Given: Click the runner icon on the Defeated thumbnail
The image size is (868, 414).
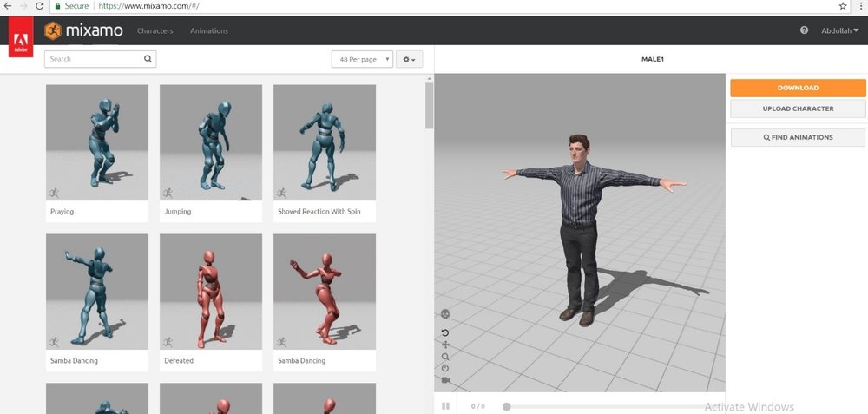Looking at the screenshot, I should (168, 342).
